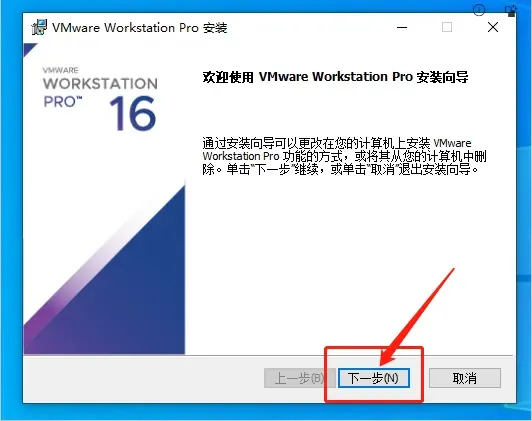Click the bold heading 欢迎使用 VMware Workstation Pro 安装向导
This screenshot has height=421, width=532.
click(335, 77)
